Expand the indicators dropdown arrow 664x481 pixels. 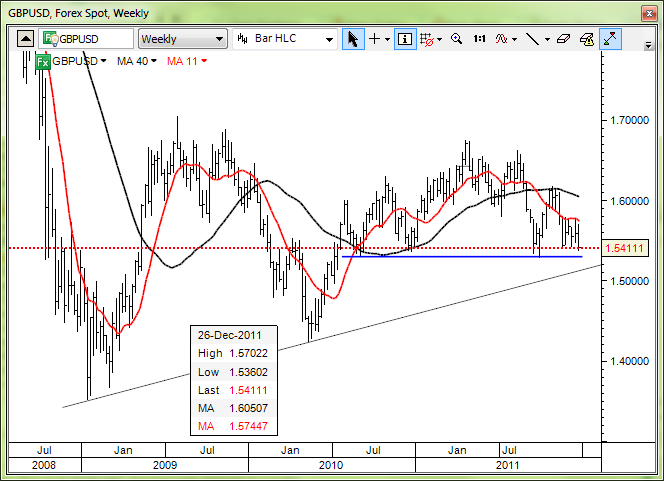click(x=515, y=39)
